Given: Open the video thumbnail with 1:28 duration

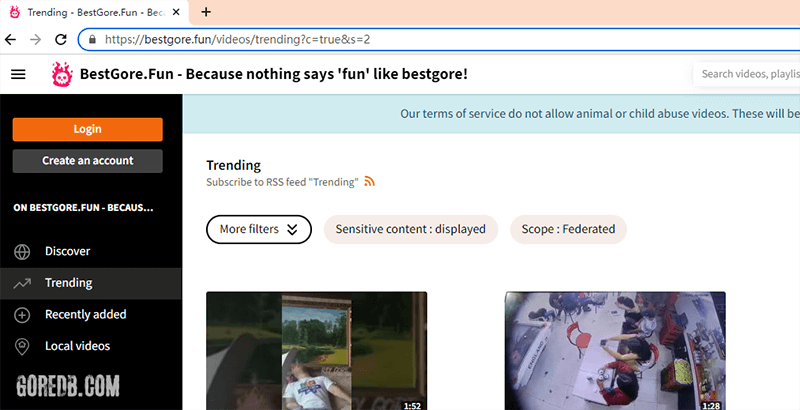Looking at the screenshot, I should coord(615,351).
